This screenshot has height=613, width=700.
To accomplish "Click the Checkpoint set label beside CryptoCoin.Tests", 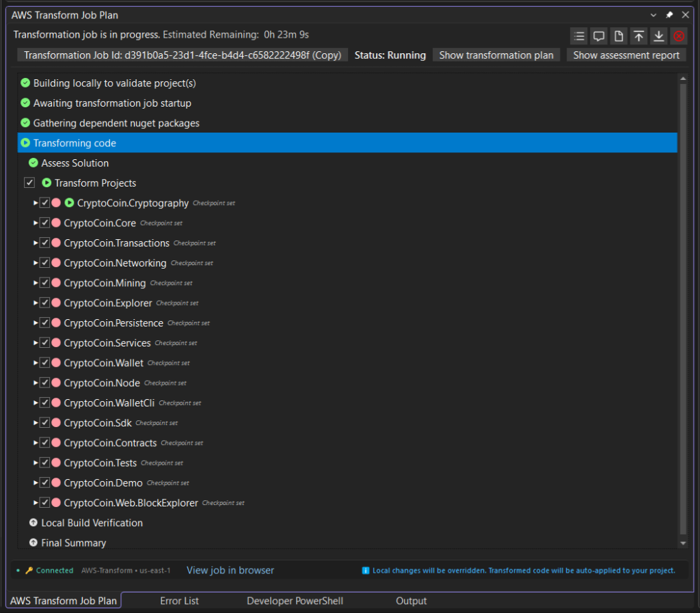I will [x=162, y=463].
